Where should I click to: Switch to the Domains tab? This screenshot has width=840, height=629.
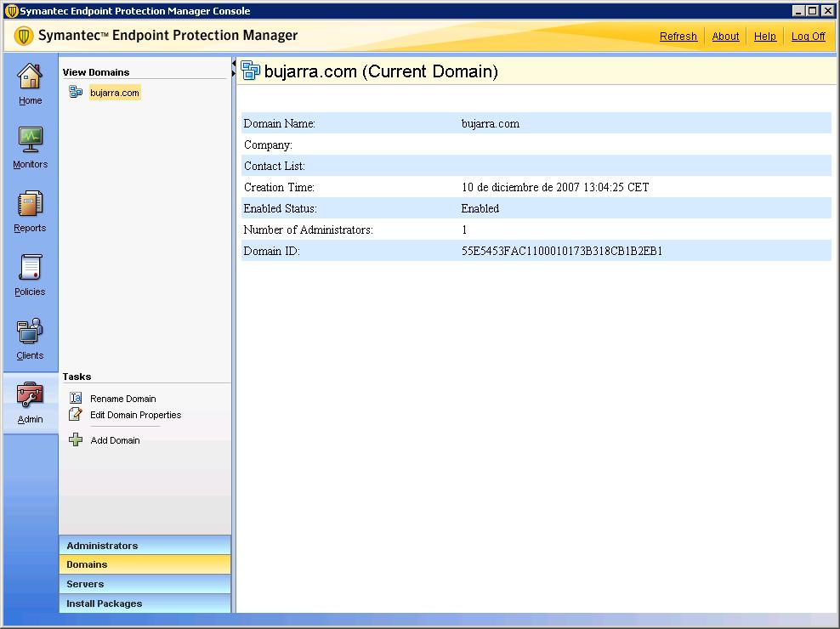click(x=145, y=564)
